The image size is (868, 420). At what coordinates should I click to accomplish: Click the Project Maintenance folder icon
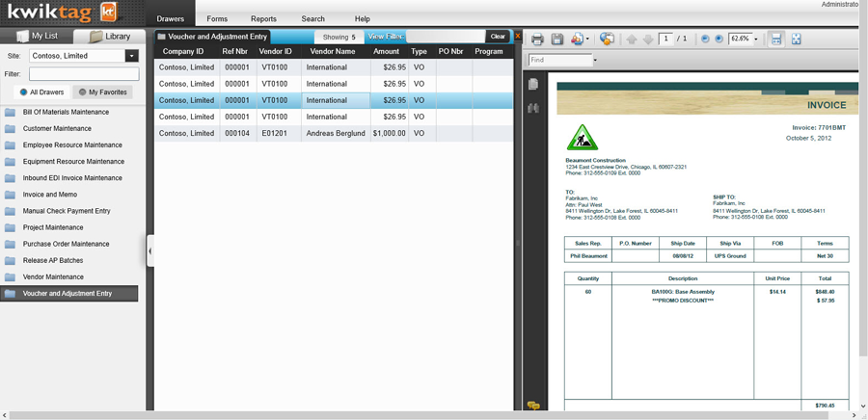click(10, 227)
